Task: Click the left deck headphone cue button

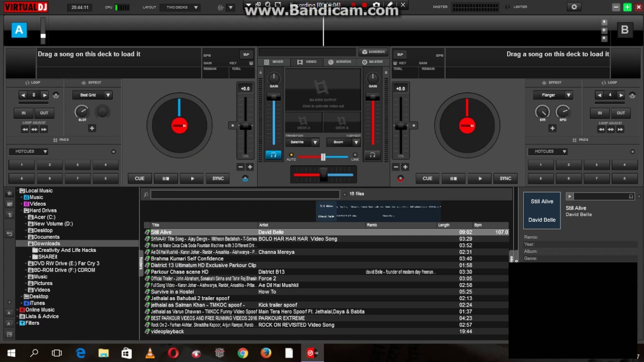Action: point(273,155)
